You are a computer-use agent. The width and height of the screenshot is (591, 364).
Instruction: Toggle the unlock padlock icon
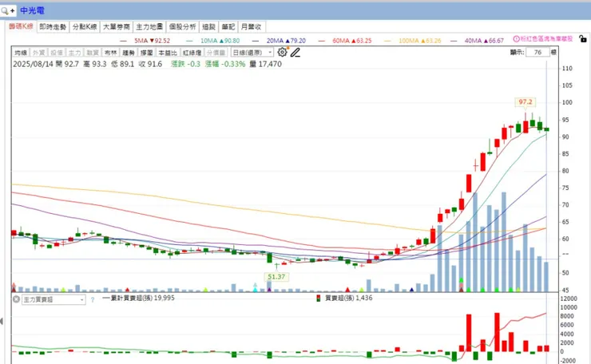click(x=583, y=38)
